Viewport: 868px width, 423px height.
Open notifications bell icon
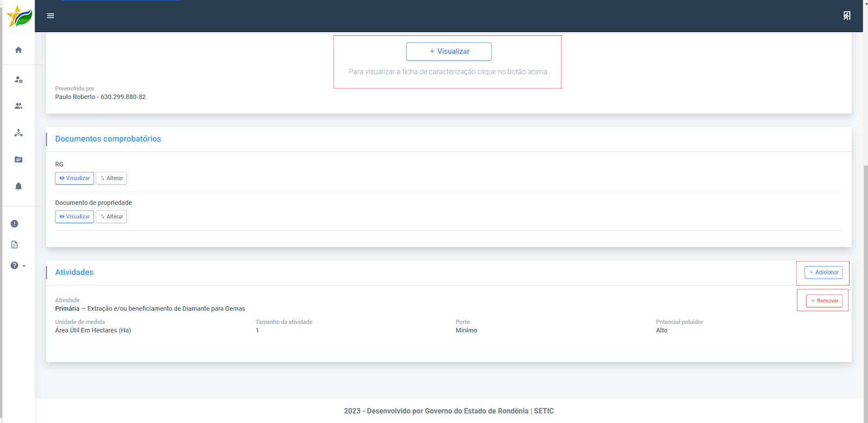tap(18, 186)
